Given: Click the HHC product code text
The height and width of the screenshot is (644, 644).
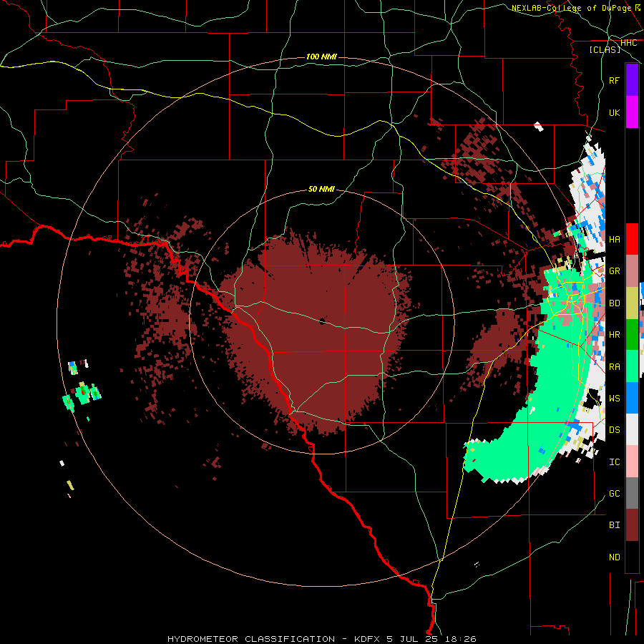Looking at the screenshot, I should click(629, 43).
